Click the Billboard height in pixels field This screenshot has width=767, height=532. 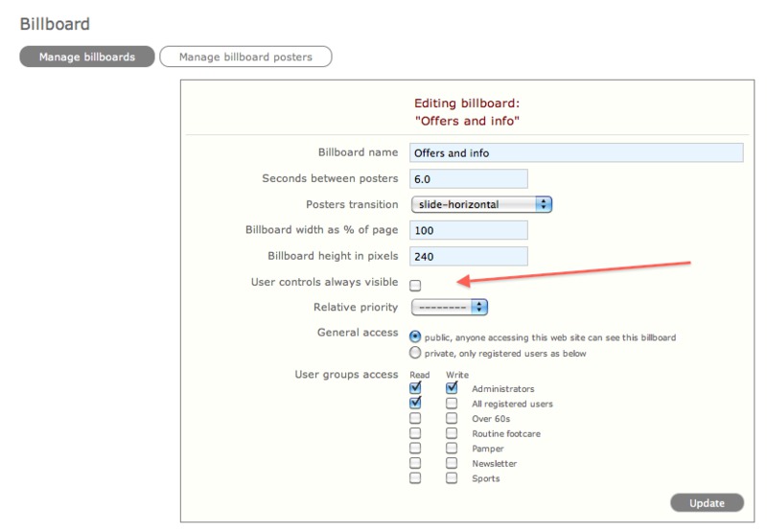click(x=469, y=256)
